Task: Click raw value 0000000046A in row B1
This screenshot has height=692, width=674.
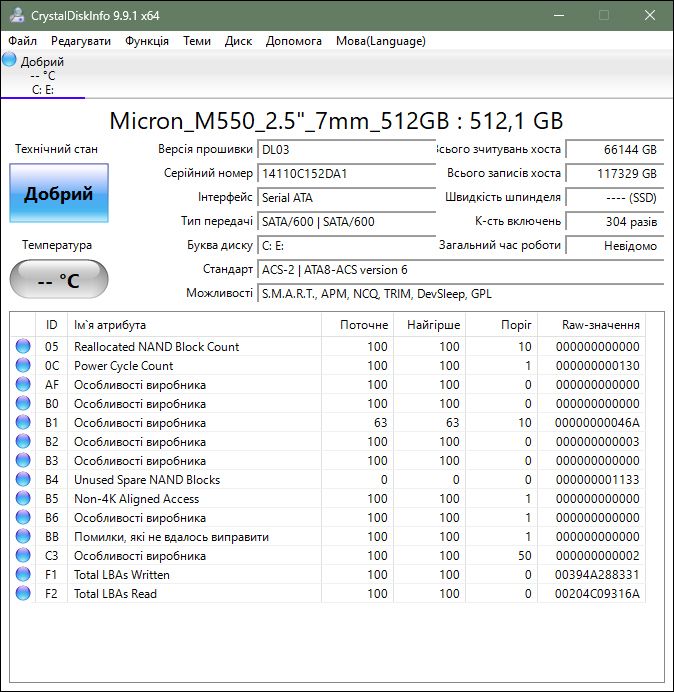Action: (597, 422)
